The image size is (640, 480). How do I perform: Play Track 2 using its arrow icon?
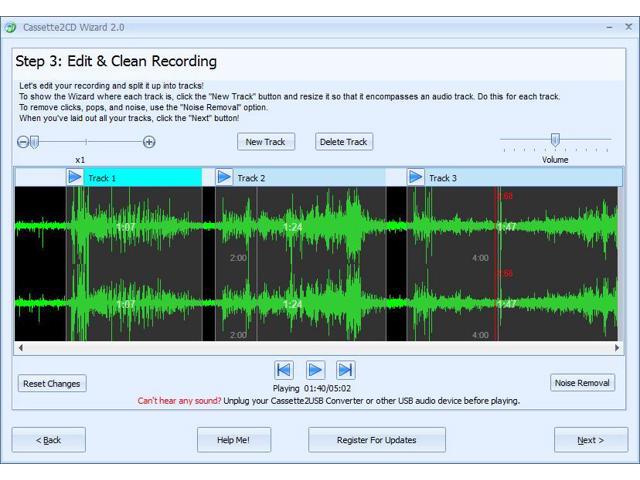click(x=224, y=178)
